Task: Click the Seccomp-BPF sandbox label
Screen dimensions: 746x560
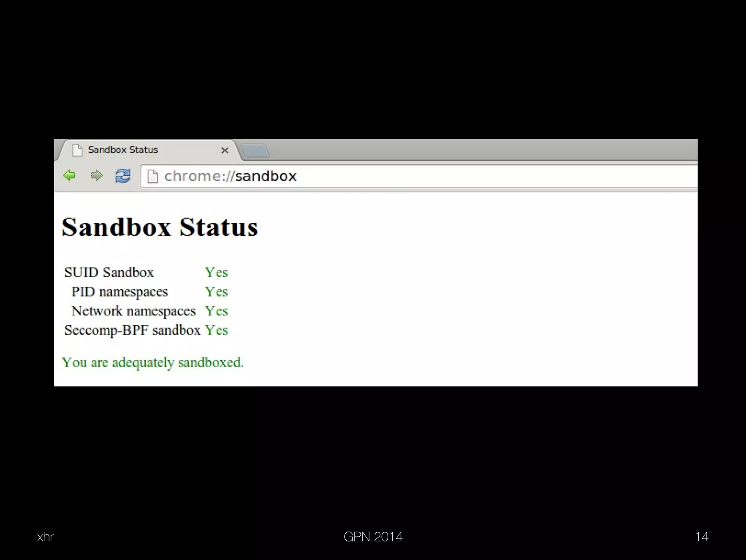Action: coord(132,330)
